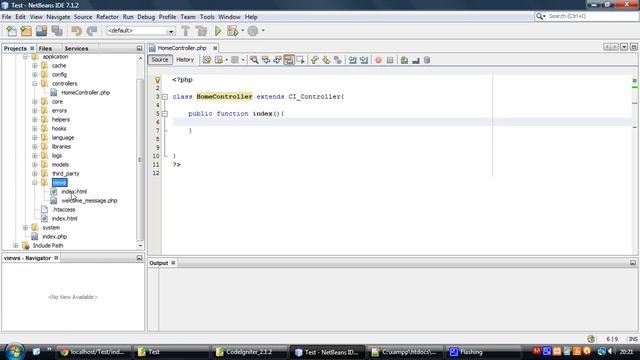The width and height of the screenshot is (640, 360).
Task: Expand the models folder
Action: tap(35, 164)
